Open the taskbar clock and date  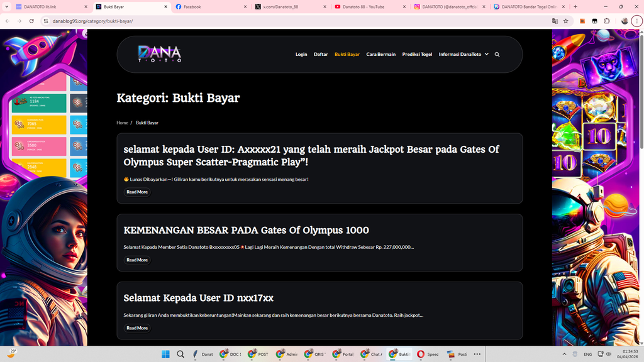tap(627, 354)
